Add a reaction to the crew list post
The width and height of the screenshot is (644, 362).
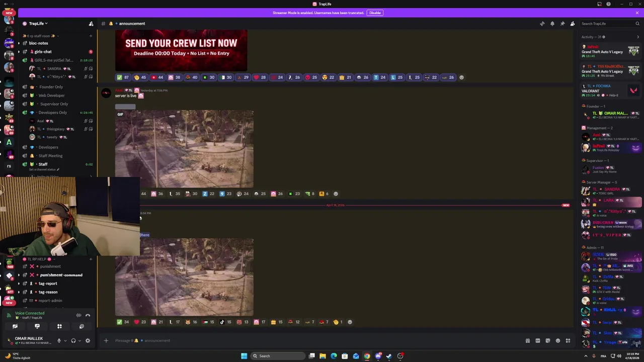[461, 77]
